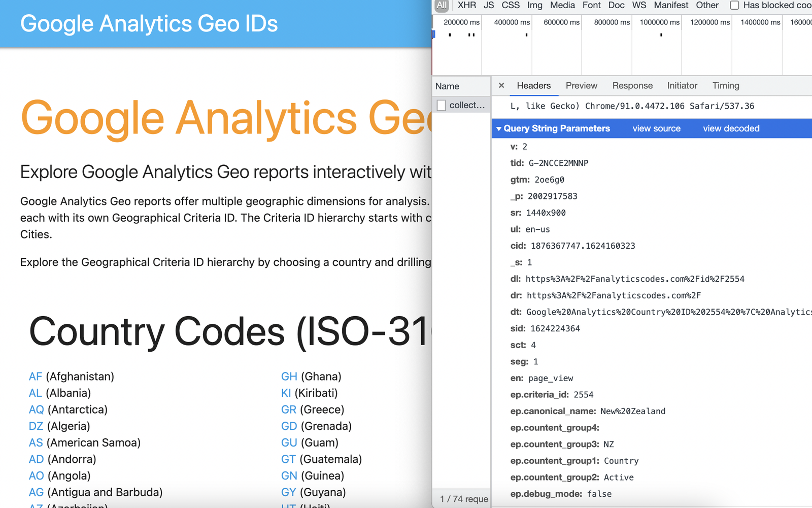Select the Other filter chip

point(707,6)
